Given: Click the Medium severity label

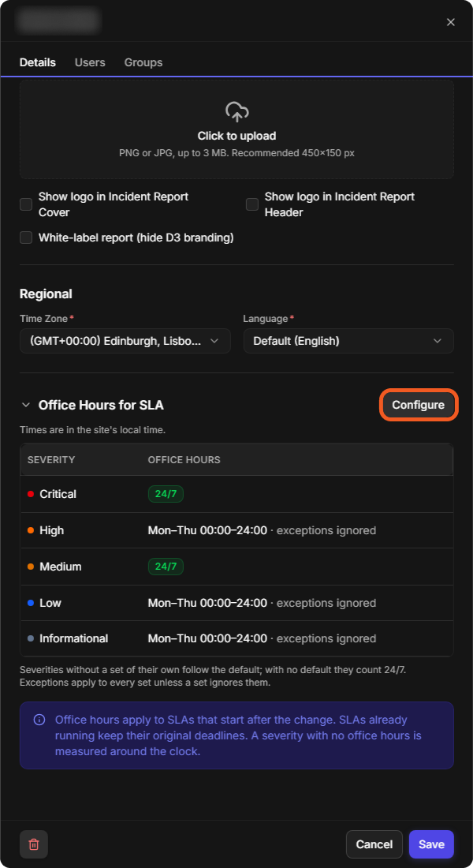Looking at the screenshot, I should [60, 567].
